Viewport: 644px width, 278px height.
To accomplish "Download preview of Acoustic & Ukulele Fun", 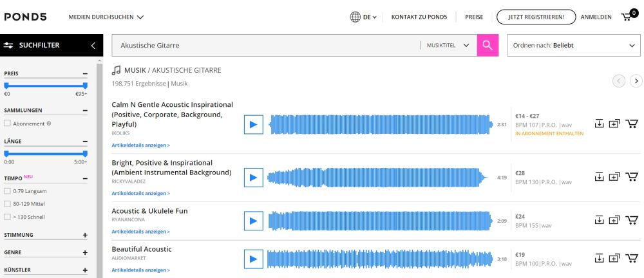I will click(x=599, y=220).
